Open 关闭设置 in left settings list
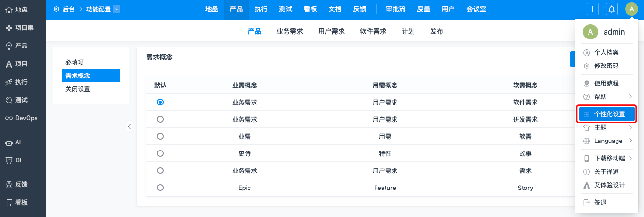644x217 pixels. pos(78,89)
